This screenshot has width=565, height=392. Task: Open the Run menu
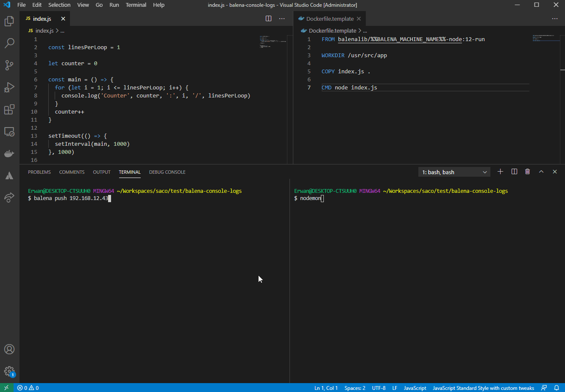[114, 5]
